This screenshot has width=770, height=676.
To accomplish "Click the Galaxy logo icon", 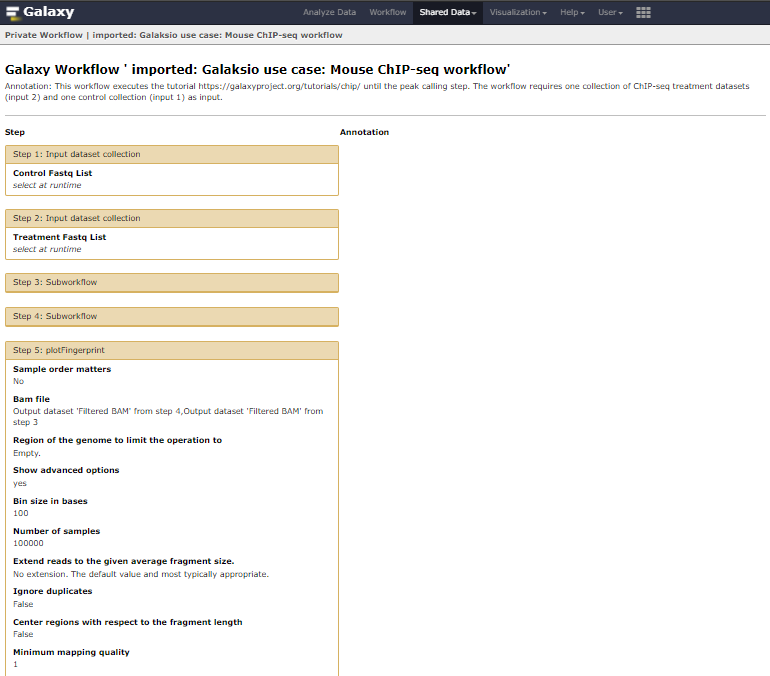I will (x=13, y=13).
